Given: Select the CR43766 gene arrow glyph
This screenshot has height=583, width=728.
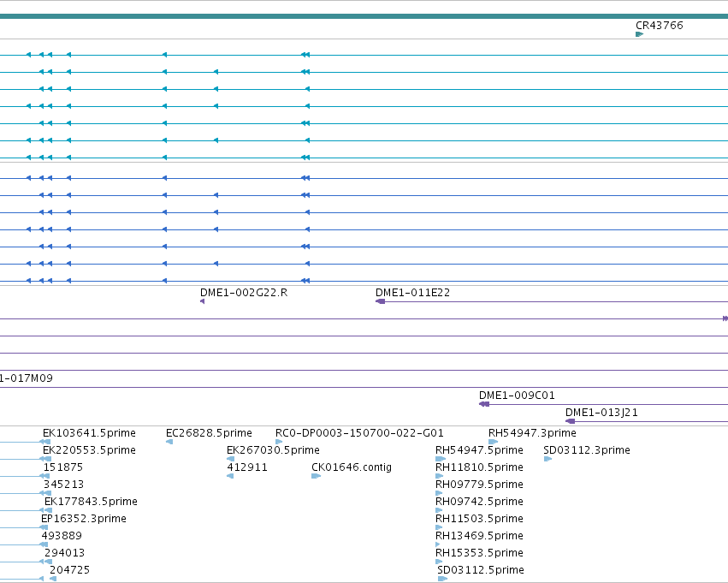Looking at the screenshot, I should (639, 34).
